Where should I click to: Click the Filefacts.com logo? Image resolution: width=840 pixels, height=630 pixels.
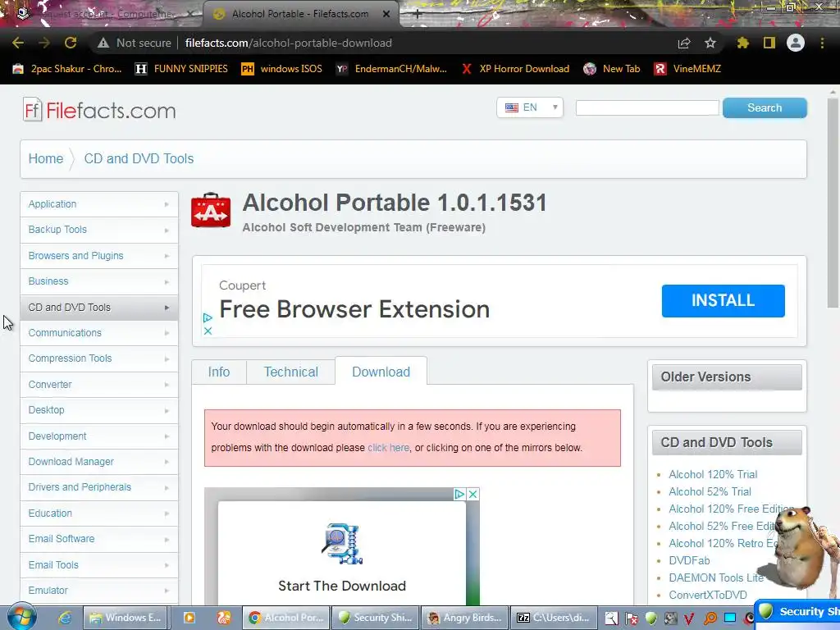(x=99, y=110)
